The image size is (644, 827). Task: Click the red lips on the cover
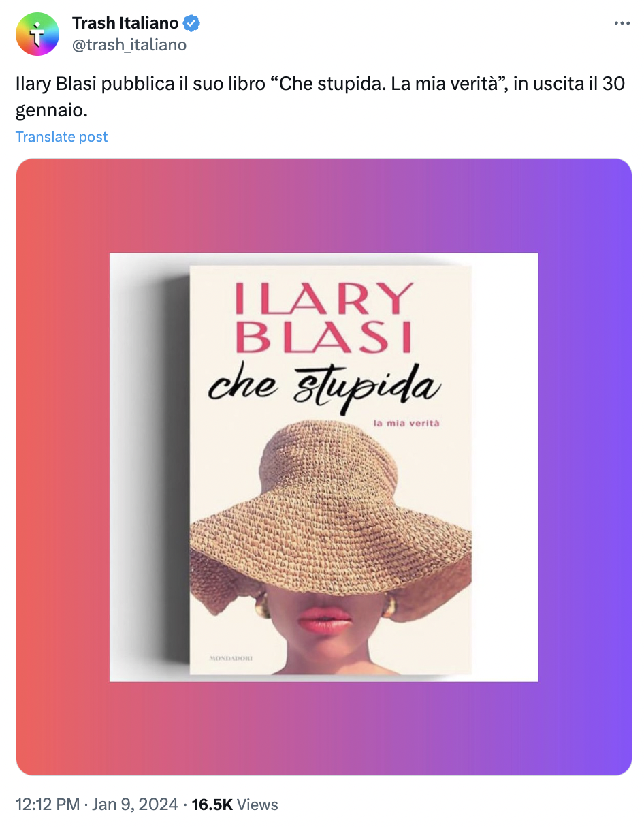324,619
